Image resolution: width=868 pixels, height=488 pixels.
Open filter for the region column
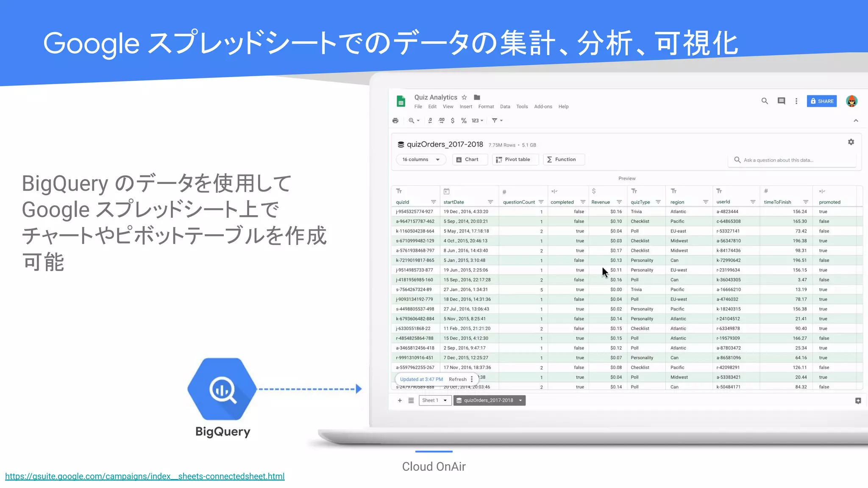tap(706, 202)
